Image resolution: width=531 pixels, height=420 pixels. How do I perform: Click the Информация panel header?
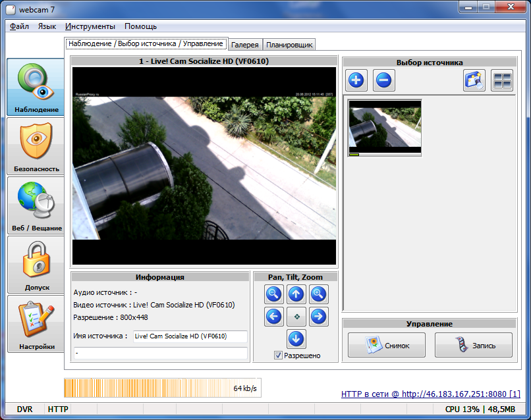pos(160,277)
